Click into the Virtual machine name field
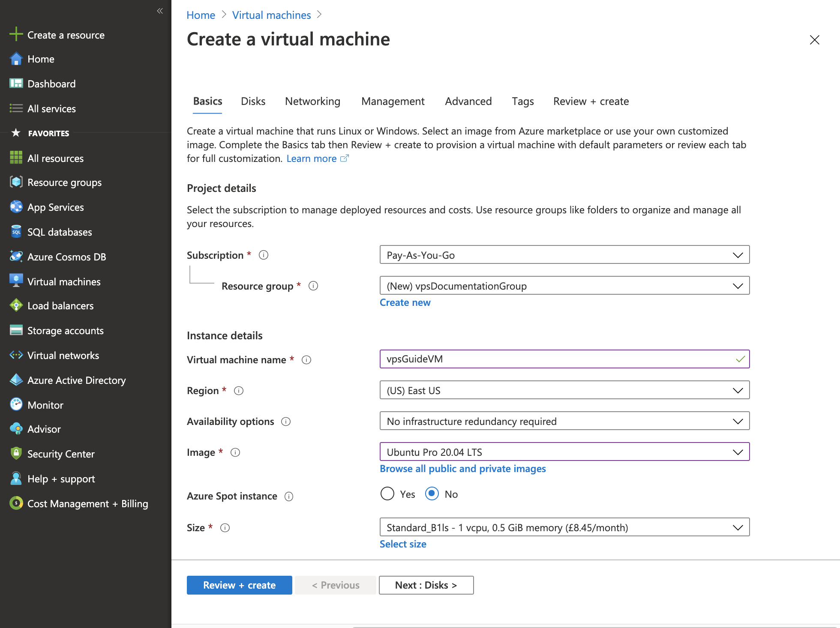The width and height of the screenshot is (840, 628). pyautogui.click(x=557, y=359)
